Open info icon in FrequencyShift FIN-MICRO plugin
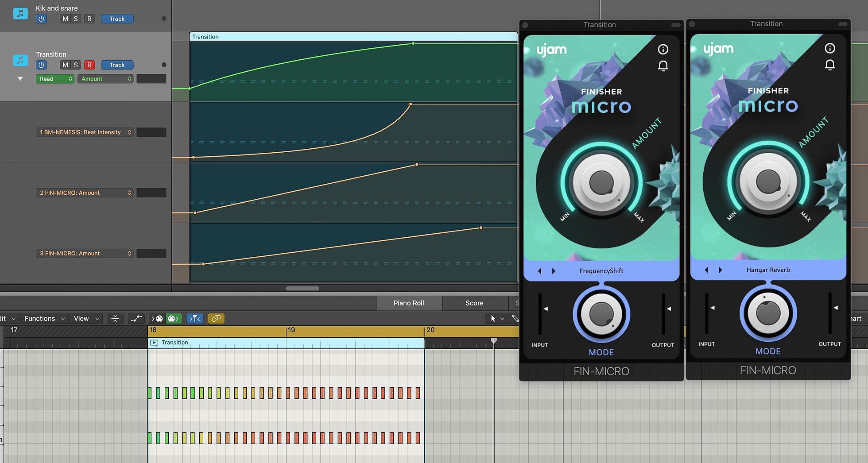Image resolution: width=868 pixels, height=463 pixels. [663, 49]
